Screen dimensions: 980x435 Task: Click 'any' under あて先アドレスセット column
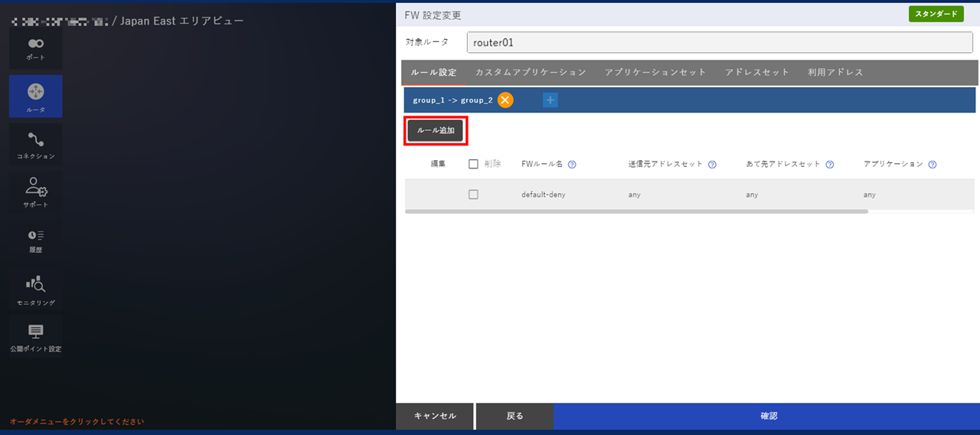point(752,195)
